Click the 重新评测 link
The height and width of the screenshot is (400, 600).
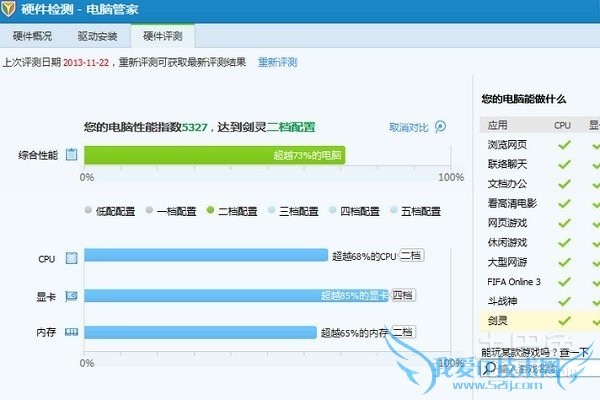[x=277, y=62]
